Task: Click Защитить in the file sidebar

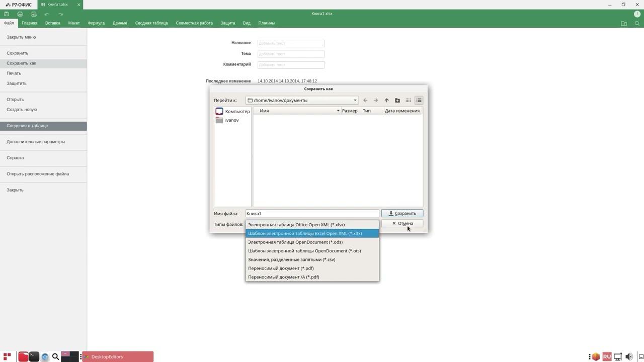Action: pyautogui.click(x=43, y=83)
